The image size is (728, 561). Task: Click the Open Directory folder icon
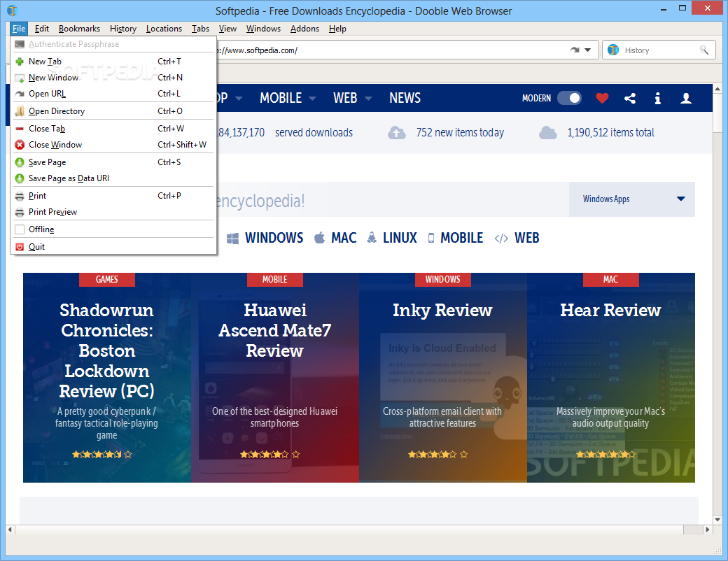20,111
